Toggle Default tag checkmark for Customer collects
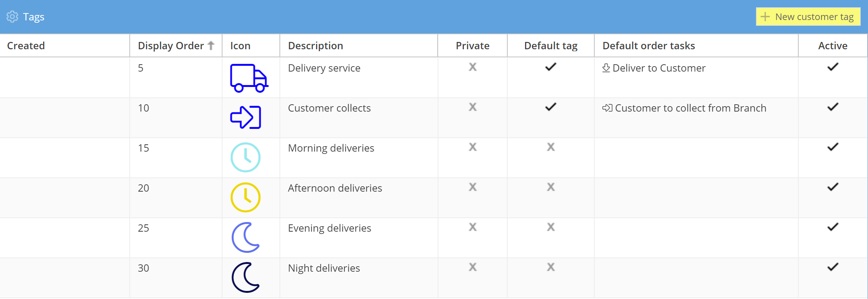Viewport: 868px width, 299px height. (550, 107)
